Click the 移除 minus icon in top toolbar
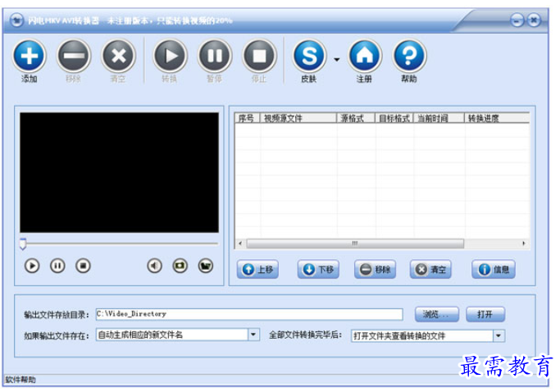The width and height of the screenshot is (560, 392). pyautogui.click(x=74, y=56)
